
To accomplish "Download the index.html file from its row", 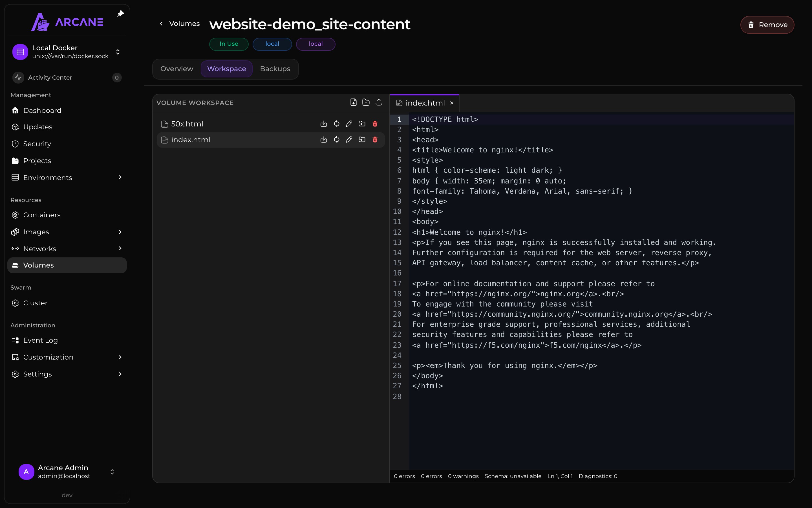I will pyautogui.click(x=323, y=140).
